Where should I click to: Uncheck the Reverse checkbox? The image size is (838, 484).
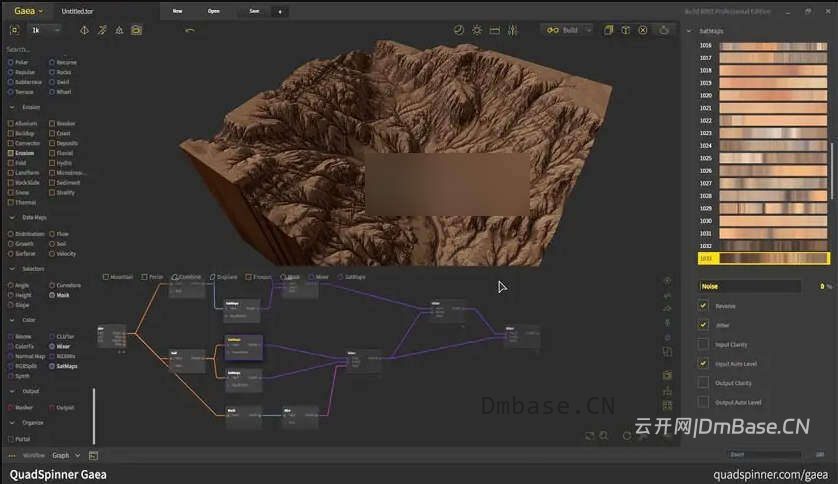(x=703, y=306)
